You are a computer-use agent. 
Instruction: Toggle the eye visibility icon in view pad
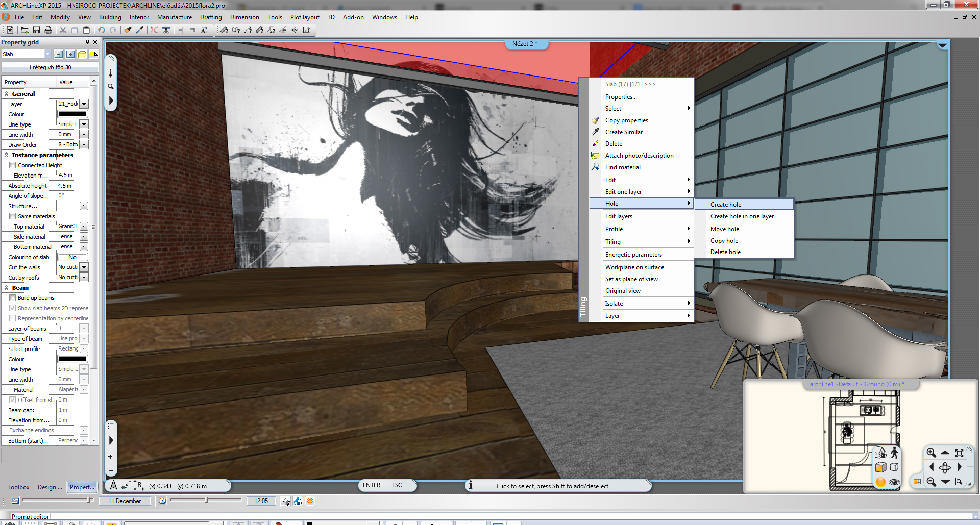(x=894, y=482)
